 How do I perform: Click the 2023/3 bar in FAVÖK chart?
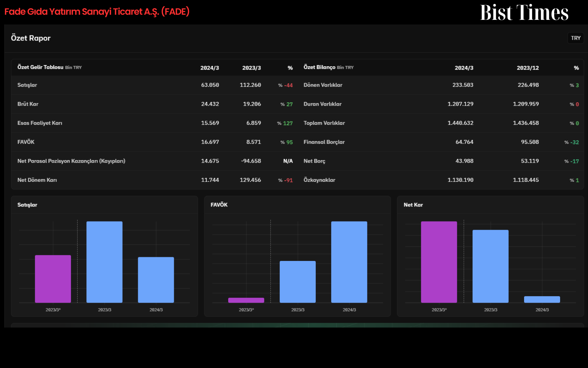(298, 282)
